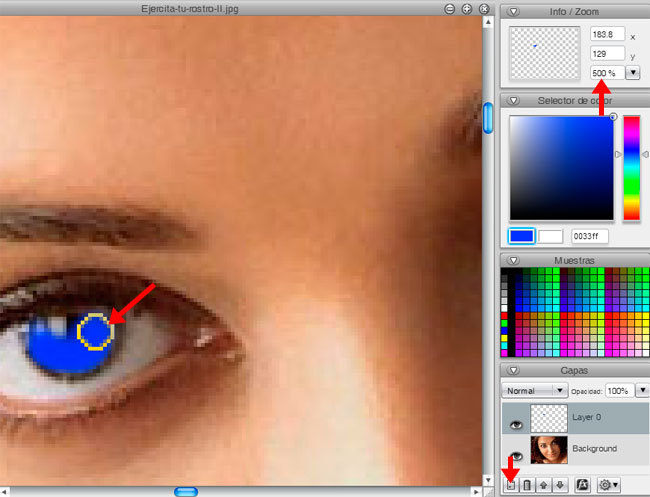The width and height of the screenshot is (650, 497).
Task: Open the layers gear options menu
Action: [x=608, y=485]
